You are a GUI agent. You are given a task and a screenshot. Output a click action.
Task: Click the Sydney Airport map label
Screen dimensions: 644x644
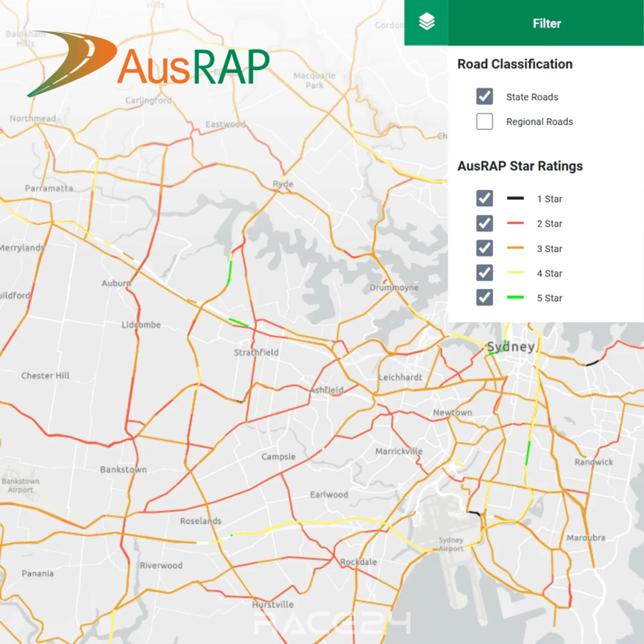[451, 544]
